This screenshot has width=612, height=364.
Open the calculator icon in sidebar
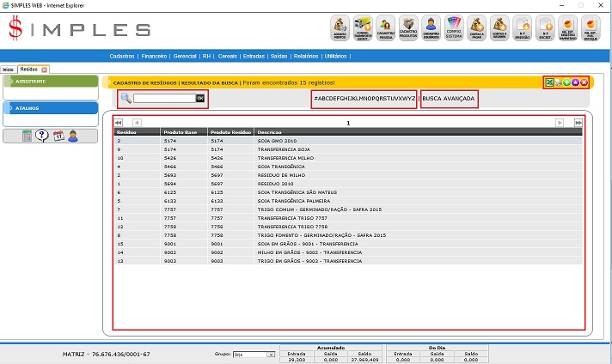coord(27,136)
